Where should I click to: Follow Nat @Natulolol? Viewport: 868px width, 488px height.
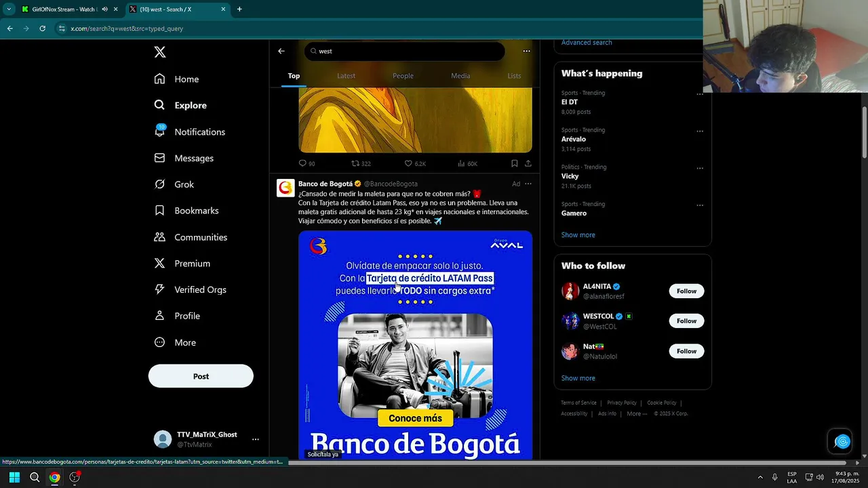coord(686,351)
